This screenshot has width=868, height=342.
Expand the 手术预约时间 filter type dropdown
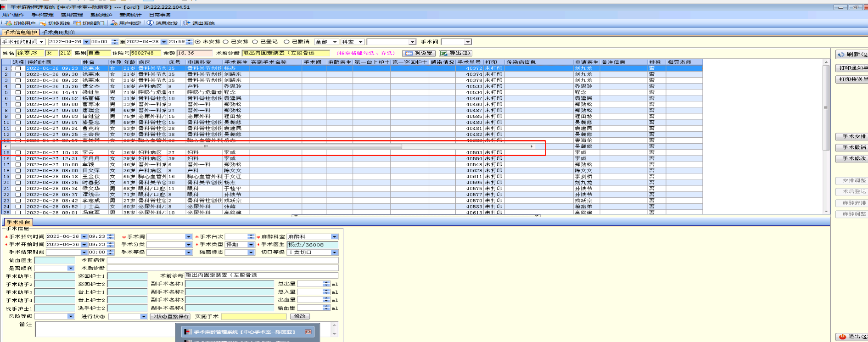[41, 42]
